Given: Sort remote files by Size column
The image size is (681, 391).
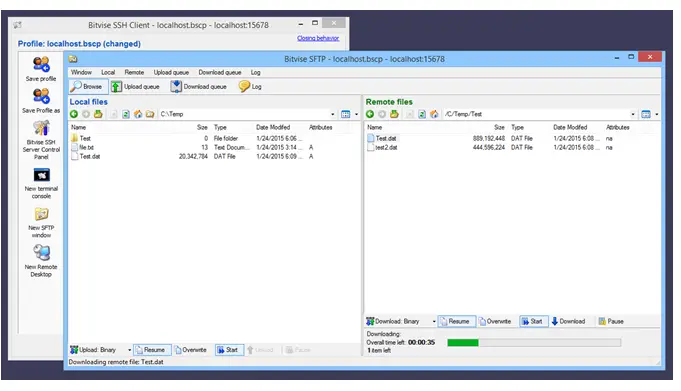Looking at the screenshot, I should click(499, 127).
